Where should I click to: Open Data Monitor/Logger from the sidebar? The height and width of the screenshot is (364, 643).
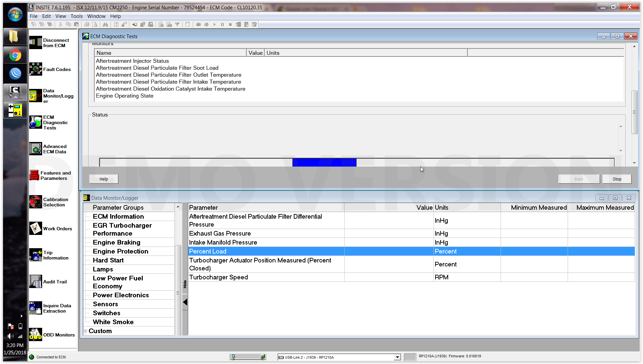(x=51, y=96)
